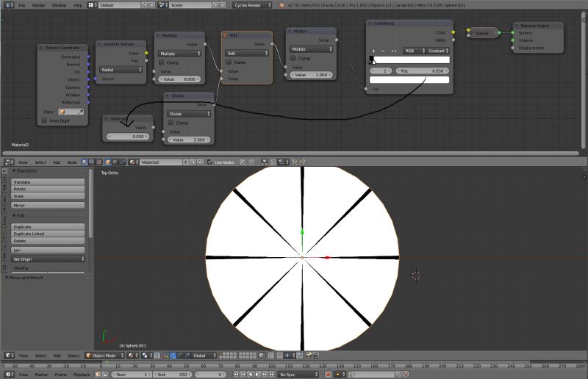This screenshot has height=379, width=588.
Task: Select the shader nodes tree type
Action: 85,162
